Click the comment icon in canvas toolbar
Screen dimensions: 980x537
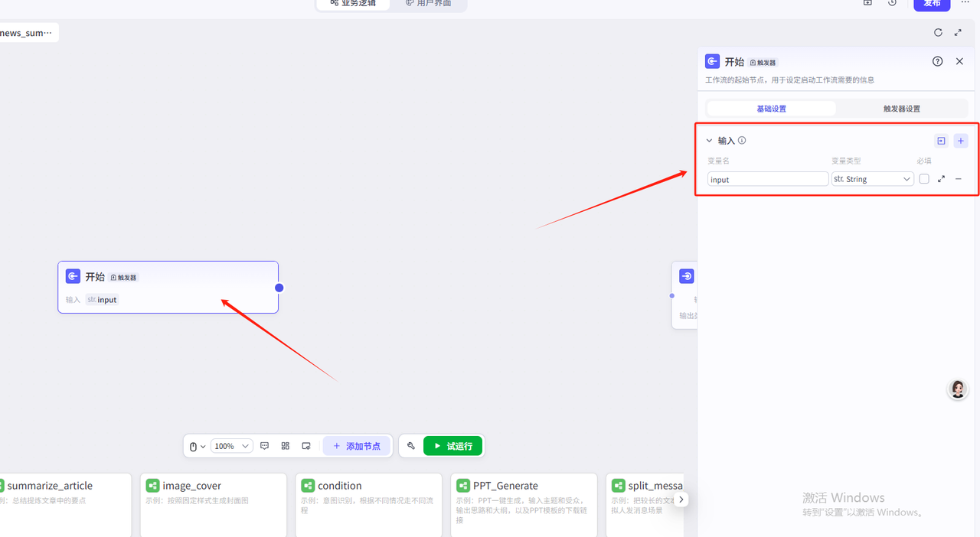(265, 446)
